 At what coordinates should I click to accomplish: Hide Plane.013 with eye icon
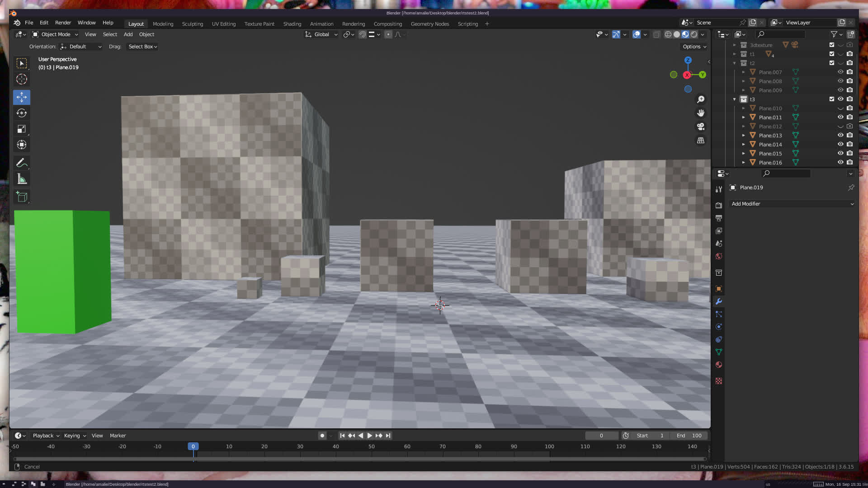tap(840, 135)
